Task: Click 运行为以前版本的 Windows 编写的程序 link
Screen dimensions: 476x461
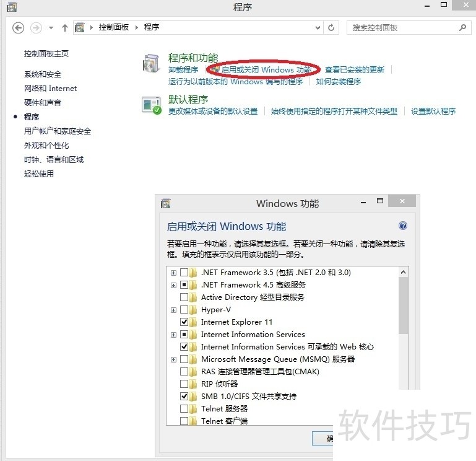Action: (236, 81)
